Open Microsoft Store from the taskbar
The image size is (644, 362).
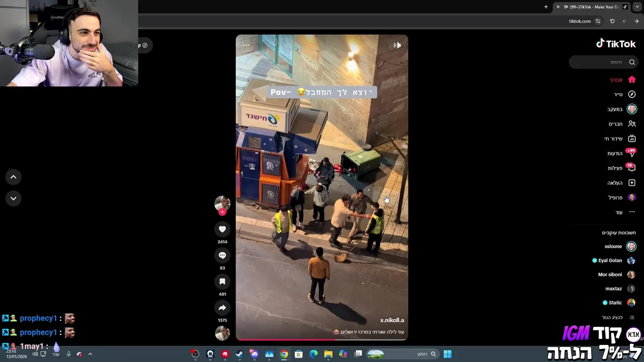(299, 354)
